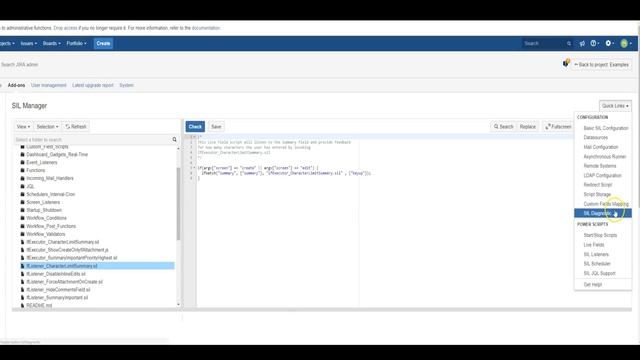
Task: Collapse the Quick Links dropdown button
Action: point(615,106)
